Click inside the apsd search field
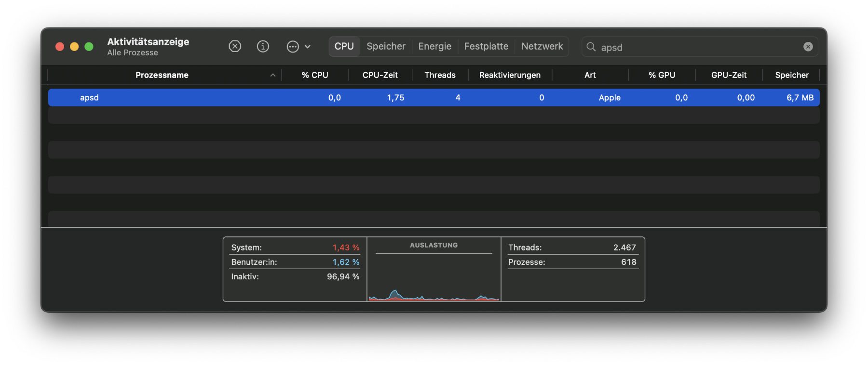Screen dimensions: 868x366 point(694,47)
